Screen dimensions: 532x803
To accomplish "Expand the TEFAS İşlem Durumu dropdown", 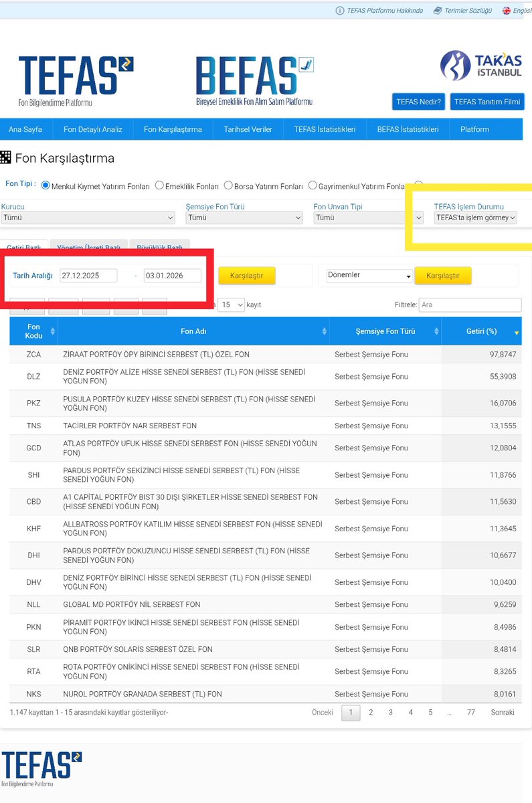I will (476, 217).
